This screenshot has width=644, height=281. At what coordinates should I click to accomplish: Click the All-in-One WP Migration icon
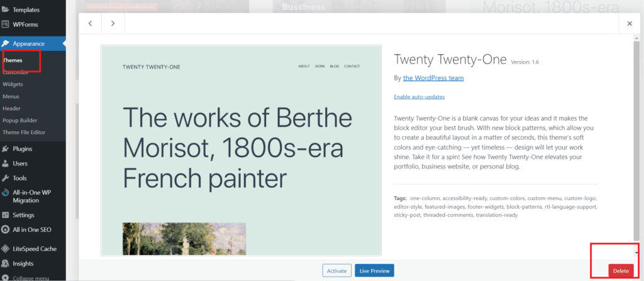[5, 192]
